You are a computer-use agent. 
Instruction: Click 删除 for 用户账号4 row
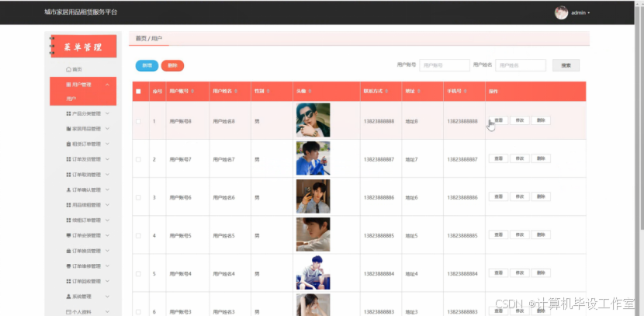point(541,273)
